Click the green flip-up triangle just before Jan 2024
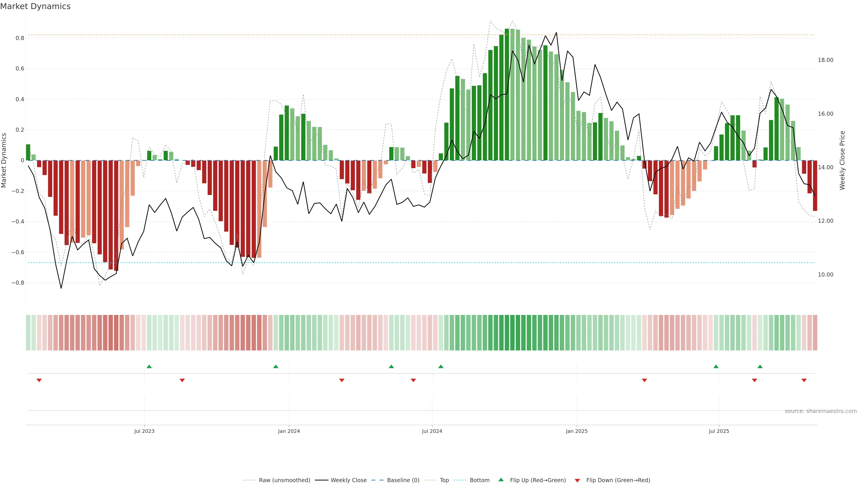The width and height of the screenshot is (868, 488). [276, 366]
